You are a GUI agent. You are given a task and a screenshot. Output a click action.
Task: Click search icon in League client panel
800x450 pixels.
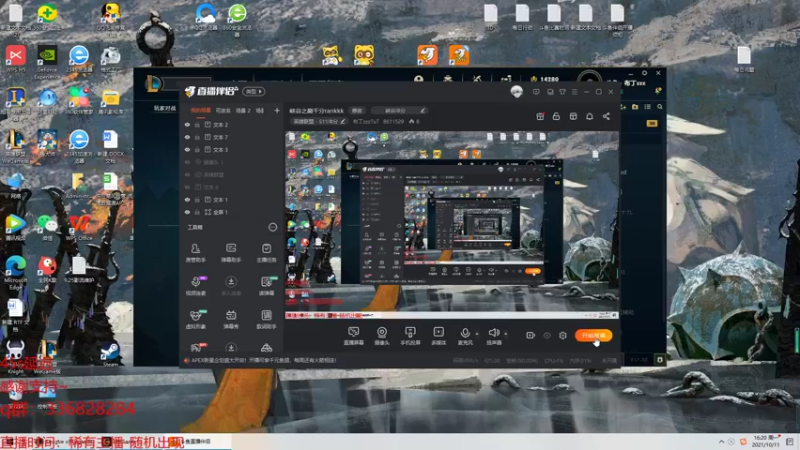click(x=660, y=107)
